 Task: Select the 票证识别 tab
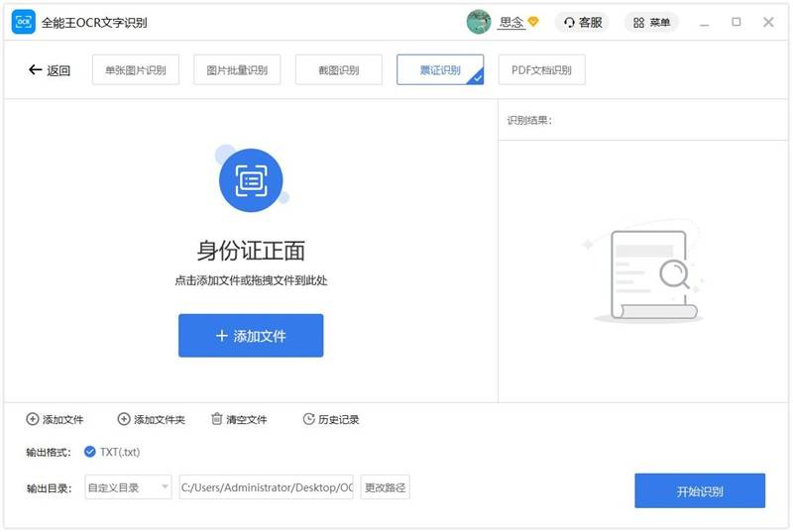(x=440, y=69)
